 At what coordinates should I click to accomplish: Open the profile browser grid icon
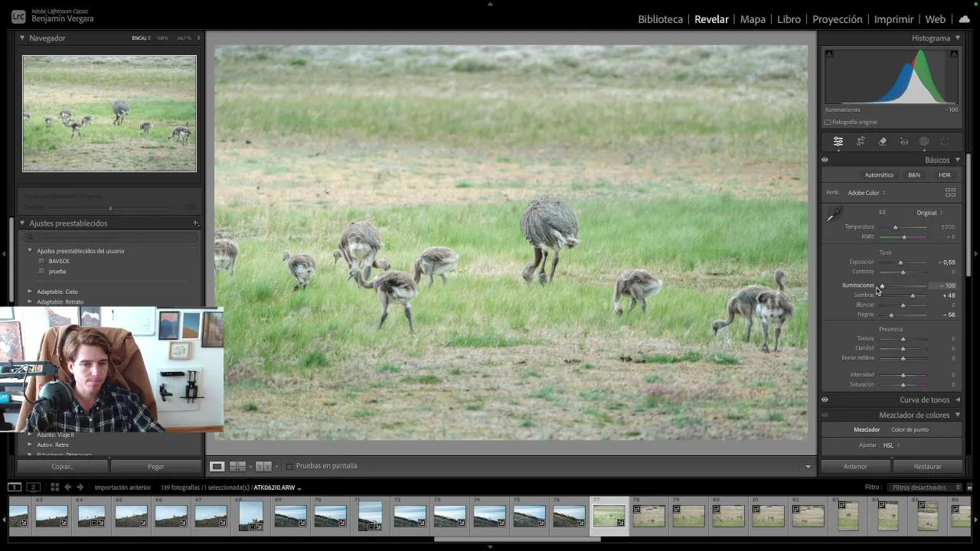tap(950, 193)
